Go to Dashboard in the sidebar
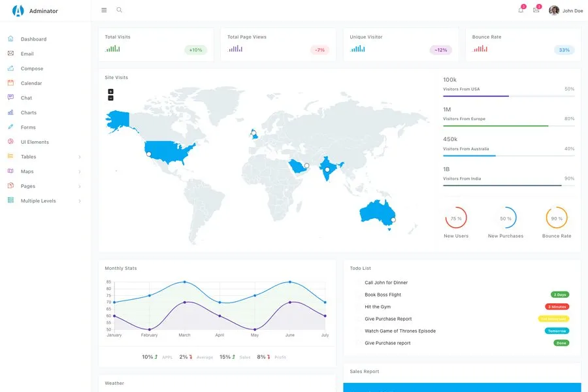 click(x=33, y=39)
